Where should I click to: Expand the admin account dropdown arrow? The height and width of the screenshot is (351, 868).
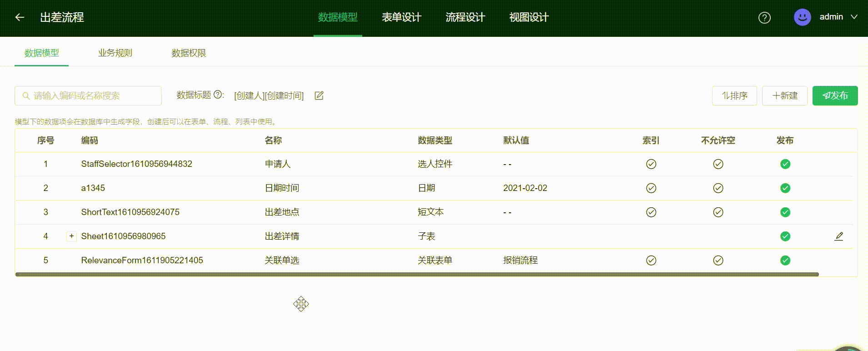click(854, 17)
